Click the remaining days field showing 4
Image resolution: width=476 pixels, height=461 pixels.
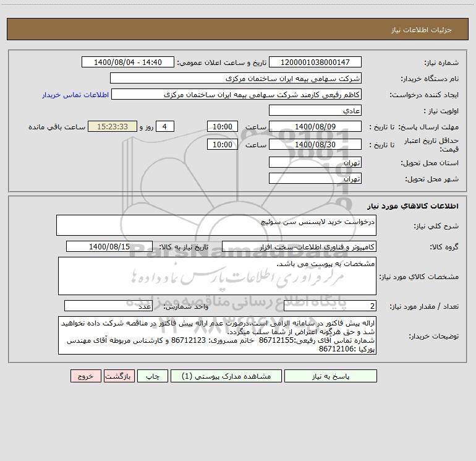pyautogui.click(x=165, y=126)
